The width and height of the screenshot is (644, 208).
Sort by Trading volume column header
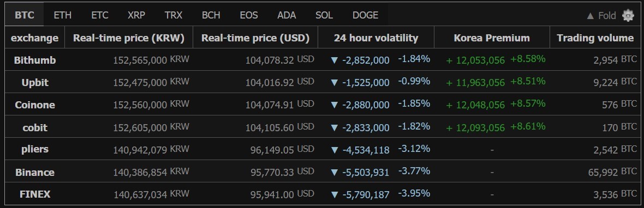[595, 38]
